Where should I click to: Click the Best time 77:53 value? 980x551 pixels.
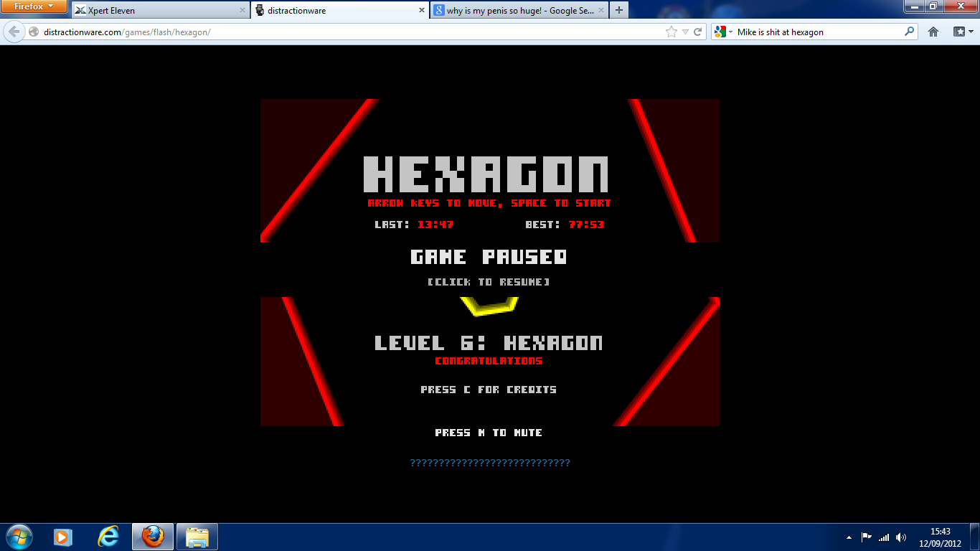[587, 225]
